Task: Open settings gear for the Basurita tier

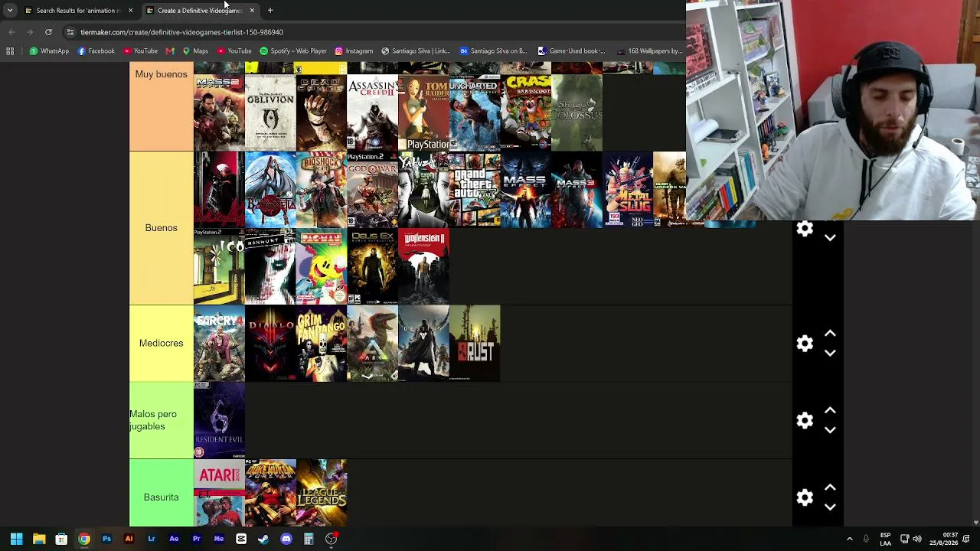Action: pyautogui.click(x=805, y=497)
